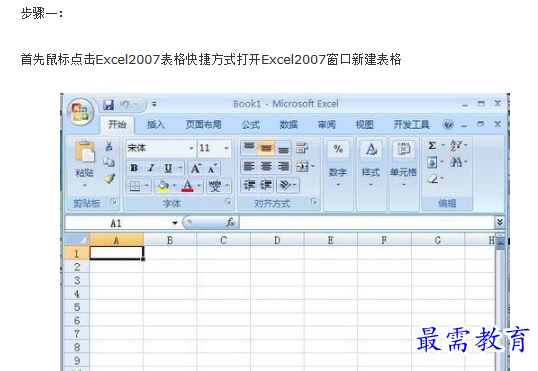The image size is (538, 371).
Task: Open the 视图 ribbon tab
Action: pyautogui.click(x=364, y=125)
